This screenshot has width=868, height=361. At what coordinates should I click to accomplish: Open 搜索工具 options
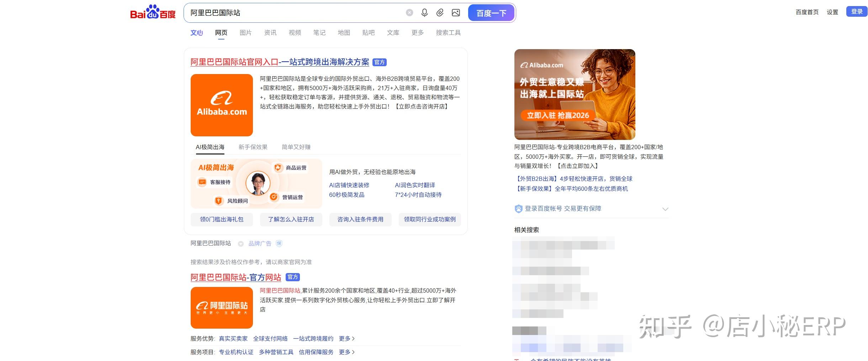[x=448, y=33]
